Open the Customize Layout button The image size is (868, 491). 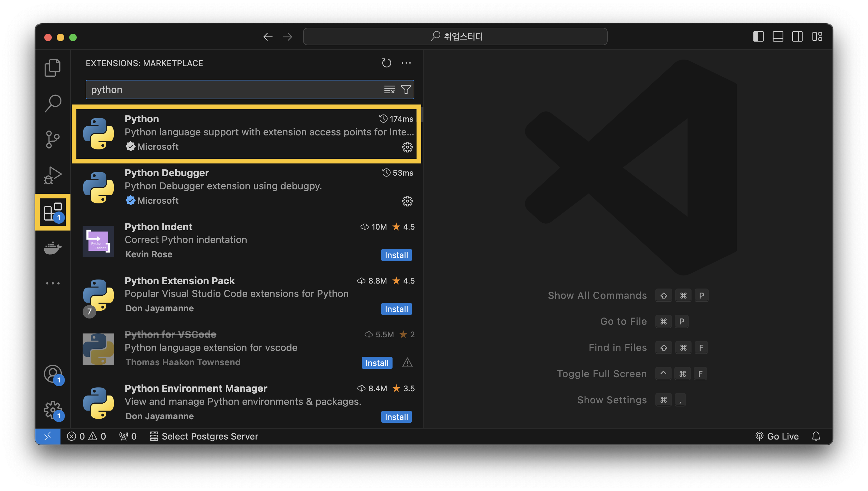tap(817, 36)
